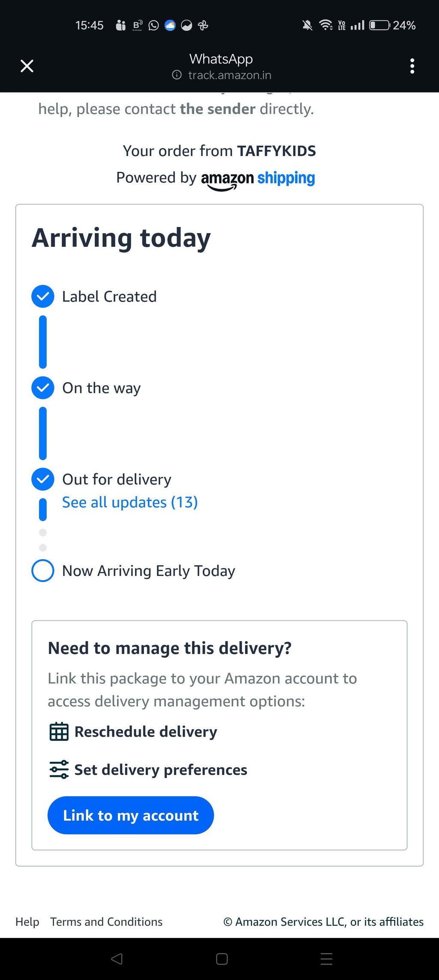Tap the Label Created checkmark

point(43,296)
